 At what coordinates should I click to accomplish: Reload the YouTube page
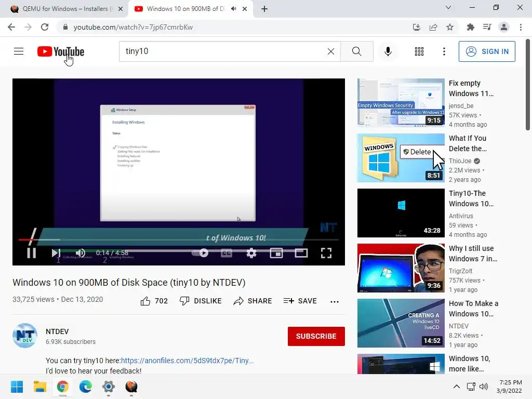pyautogui.click(x=45, y=27)
